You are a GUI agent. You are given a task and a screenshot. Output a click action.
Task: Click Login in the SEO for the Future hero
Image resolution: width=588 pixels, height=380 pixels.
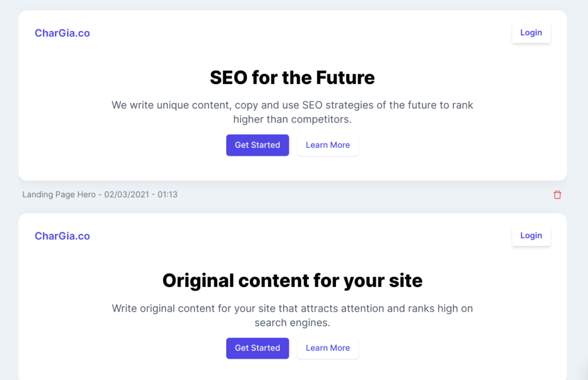coord(531,33)
